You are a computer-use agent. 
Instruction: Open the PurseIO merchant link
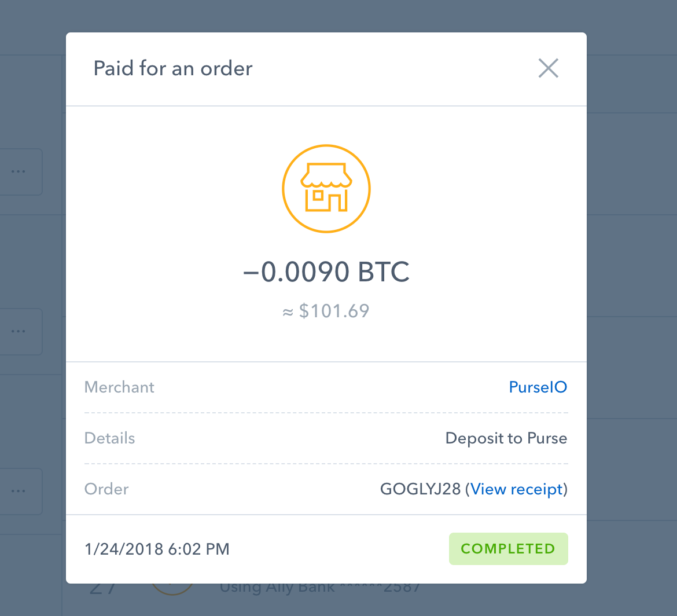[538, 387]
